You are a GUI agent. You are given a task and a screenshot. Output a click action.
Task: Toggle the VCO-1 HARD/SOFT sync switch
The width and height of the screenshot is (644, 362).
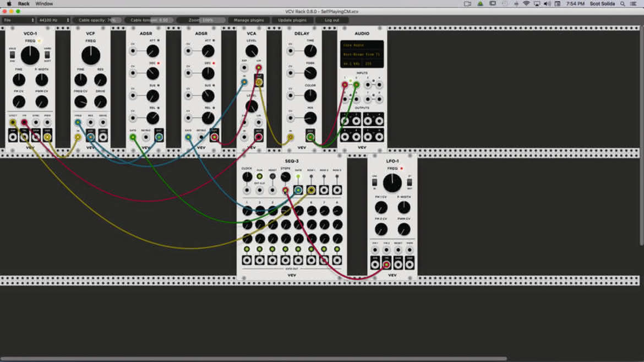47,55
